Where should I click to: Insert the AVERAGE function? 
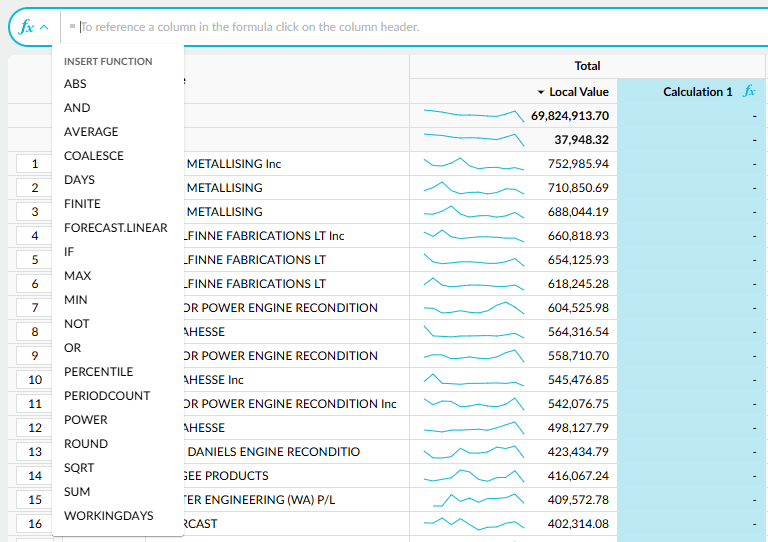(91, 132)
